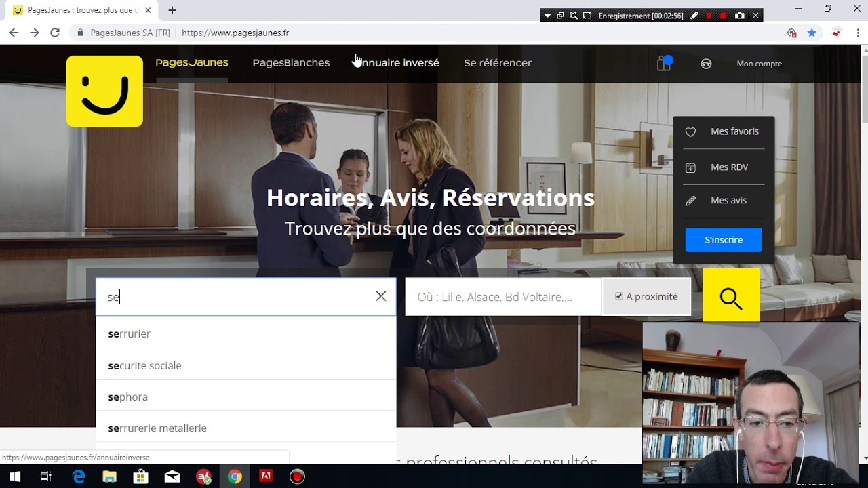Bookmark this page with the star icon
Viewport: 868px width, 488px height.
click(x=812, y=33)
